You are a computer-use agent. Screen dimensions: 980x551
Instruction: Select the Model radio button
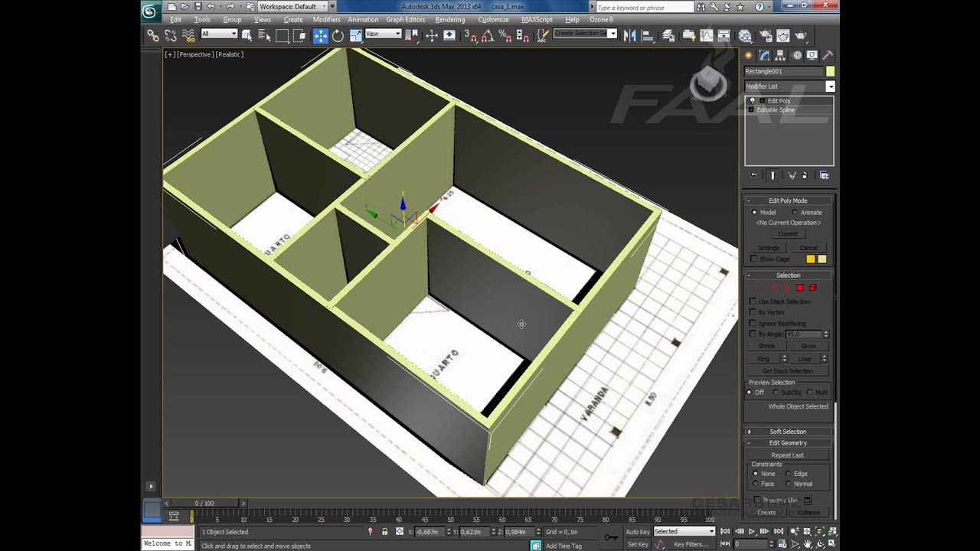pyautogui.click(x=754, y=213)
